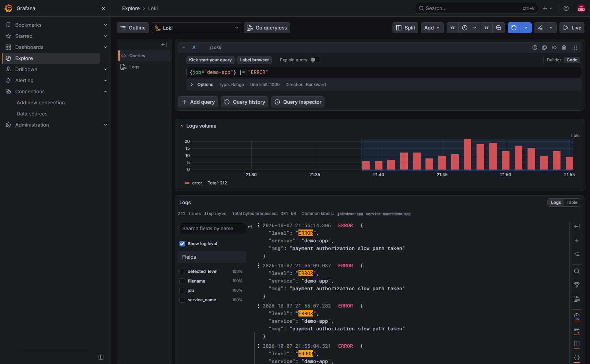
Task: Toggle query A visibility eye
Action: (554, 47)
